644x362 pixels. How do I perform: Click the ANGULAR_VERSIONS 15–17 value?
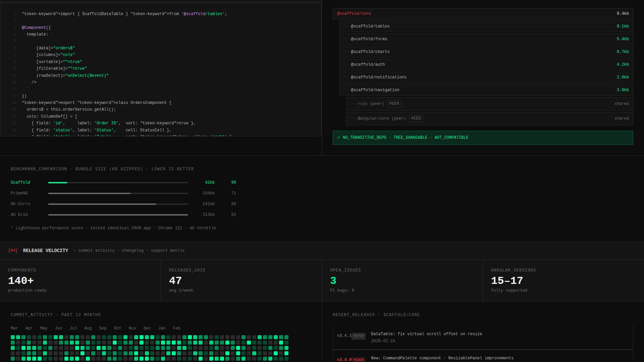click(x=507, y=281)
